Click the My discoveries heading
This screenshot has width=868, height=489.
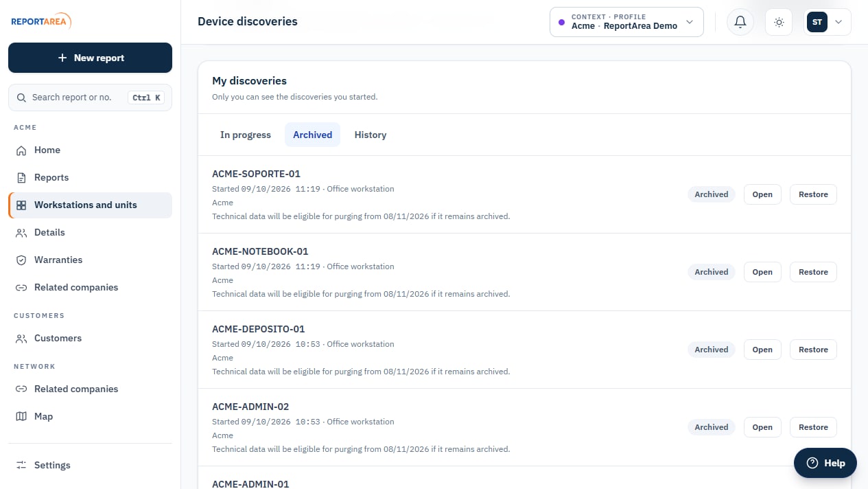249,81
